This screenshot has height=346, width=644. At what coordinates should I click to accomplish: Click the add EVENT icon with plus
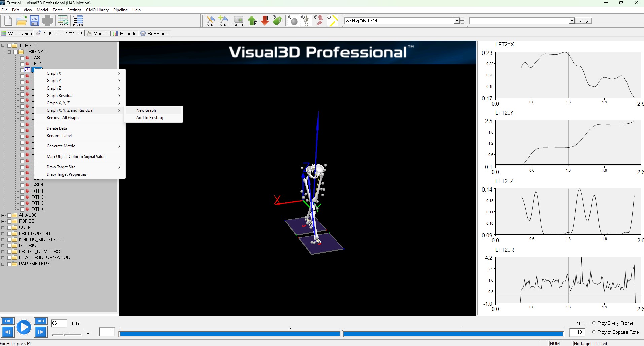(223, 21)
